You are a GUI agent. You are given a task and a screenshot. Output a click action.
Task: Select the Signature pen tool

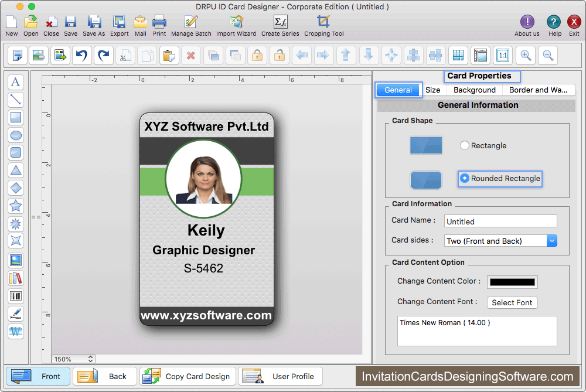tap(16, 314)
